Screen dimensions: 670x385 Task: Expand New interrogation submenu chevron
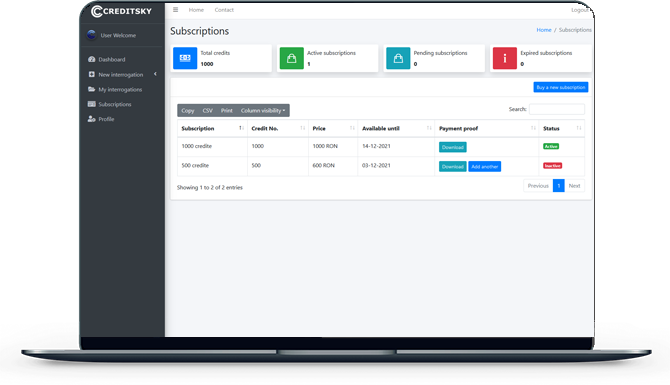pos(155,74)
